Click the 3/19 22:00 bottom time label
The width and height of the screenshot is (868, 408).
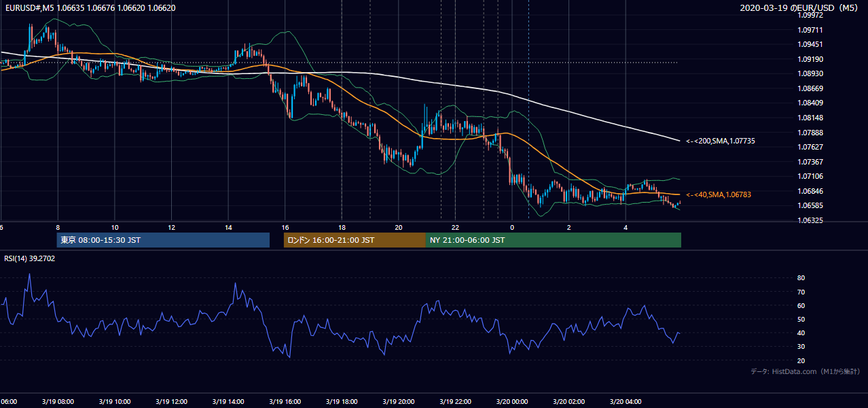tap(455, 401)
